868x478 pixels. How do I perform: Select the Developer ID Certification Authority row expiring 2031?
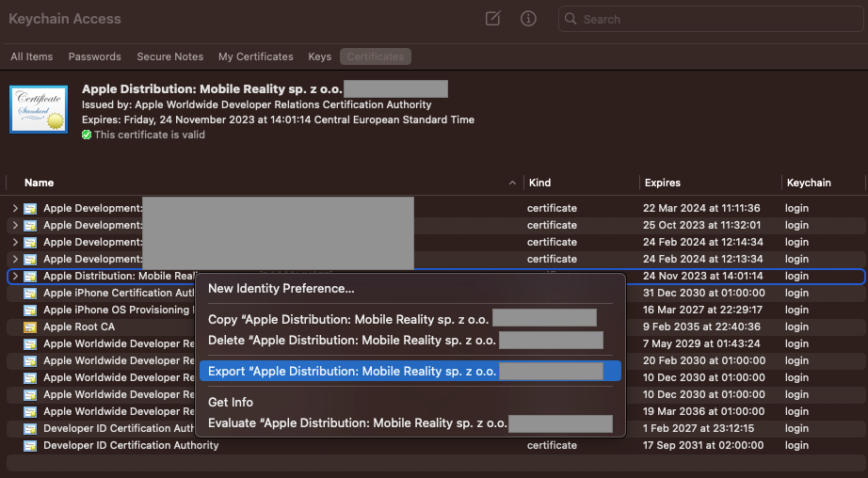click(131, 445)
